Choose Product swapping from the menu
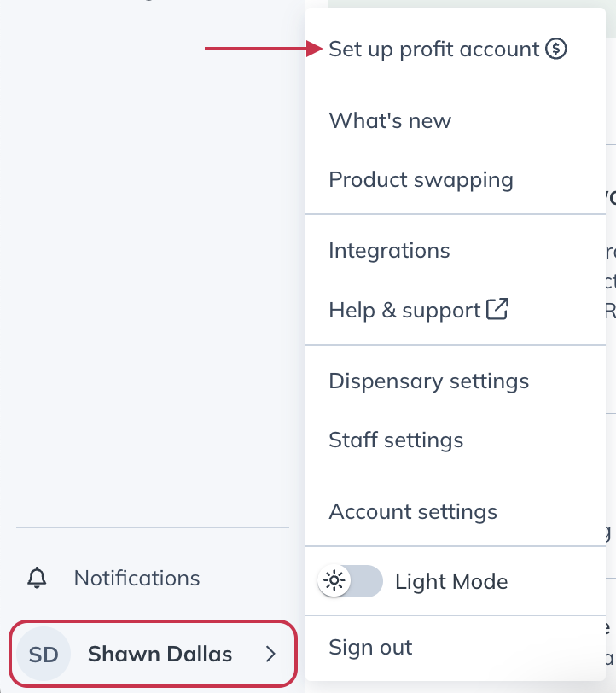 click(456, 180)
